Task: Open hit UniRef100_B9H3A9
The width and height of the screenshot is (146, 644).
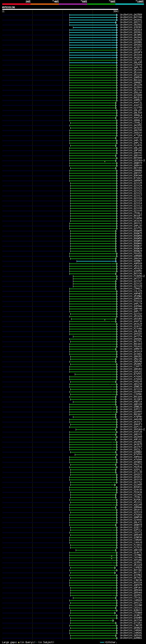Action: [x=131, y=175]
